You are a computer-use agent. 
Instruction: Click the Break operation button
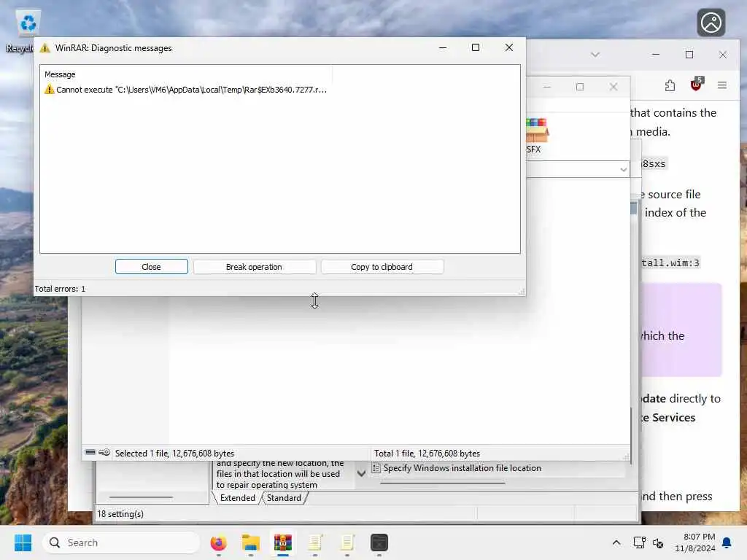coord(255,267)
